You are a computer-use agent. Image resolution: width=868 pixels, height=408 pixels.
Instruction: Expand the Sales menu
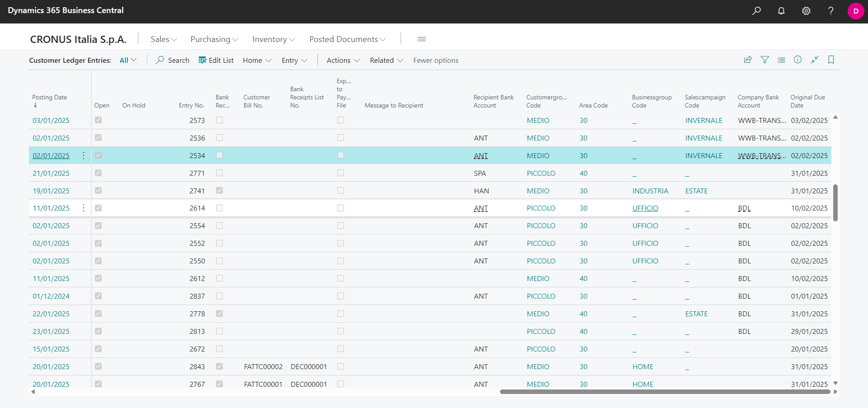[164, 39]
